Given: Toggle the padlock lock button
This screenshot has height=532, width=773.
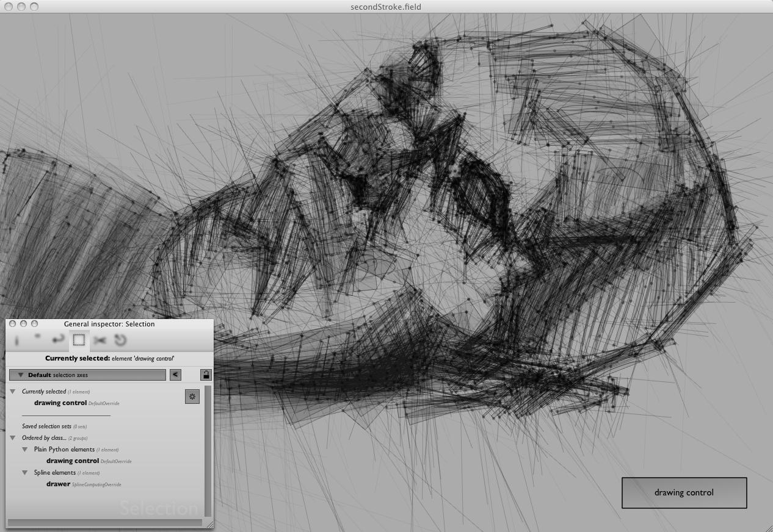Looking at the screenshot, I should point(206,375).
